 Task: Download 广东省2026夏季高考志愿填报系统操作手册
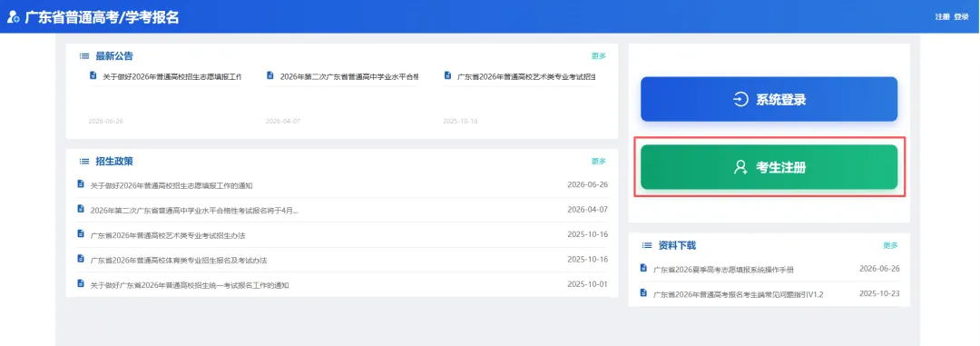pyautogui.click(x=723, y=270)
